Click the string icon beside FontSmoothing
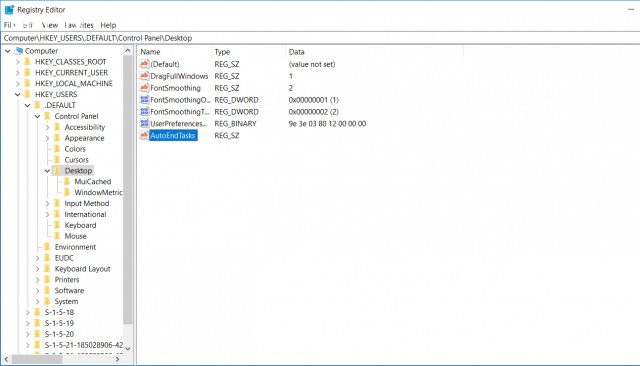 [x=144, y=88]
